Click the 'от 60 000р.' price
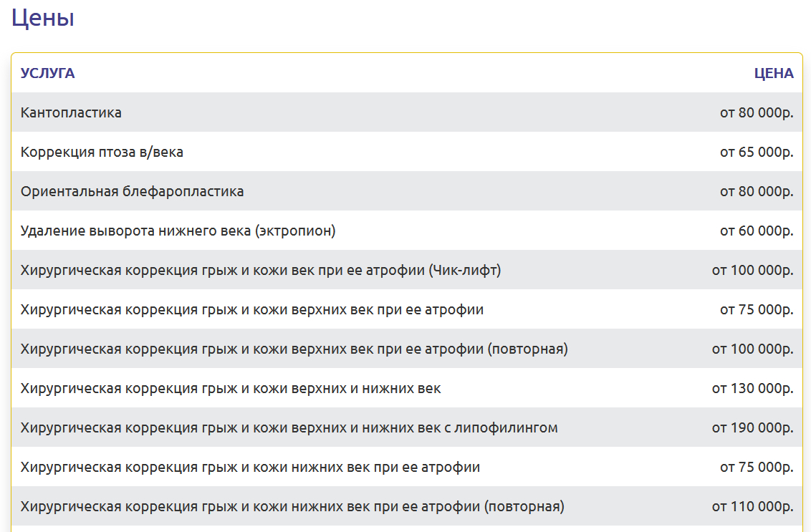 (x=757, y=231)
